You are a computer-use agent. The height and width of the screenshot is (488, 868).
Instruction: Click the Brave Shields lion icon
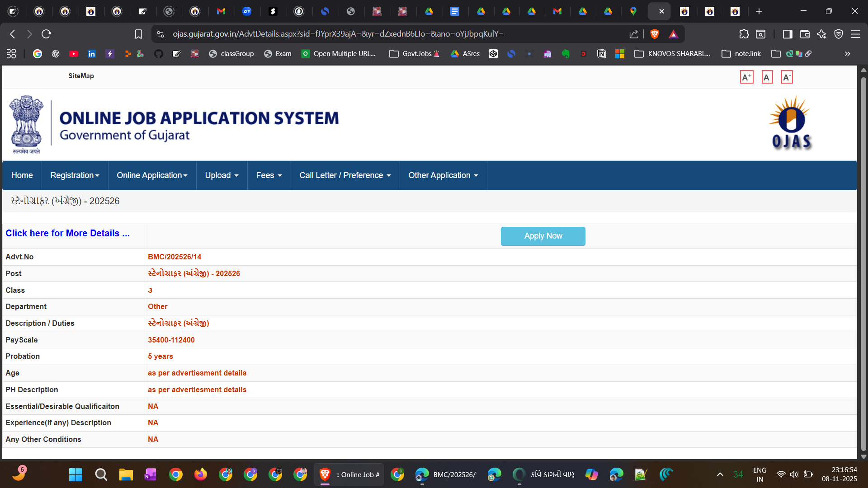654,34
